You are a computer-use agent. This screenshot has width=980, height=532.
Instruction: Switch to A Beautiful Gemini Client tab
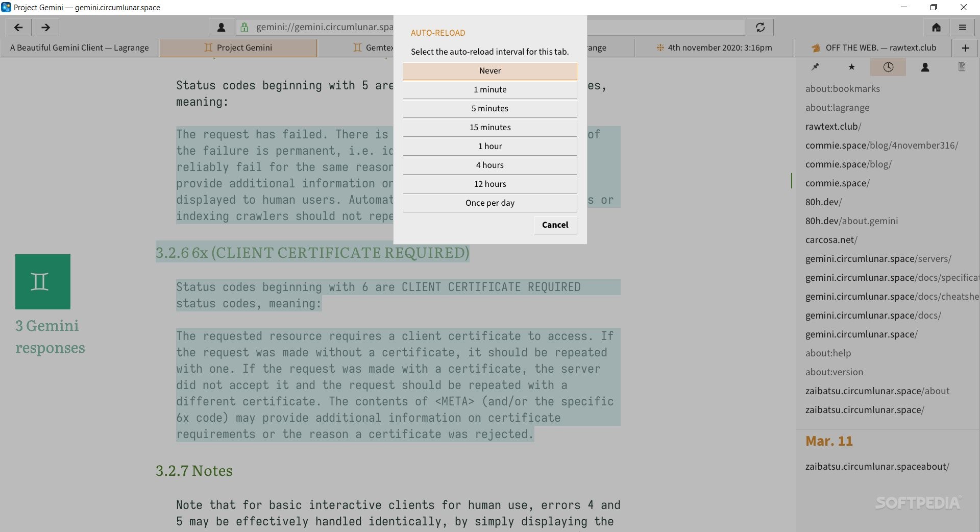coord(79,47)
